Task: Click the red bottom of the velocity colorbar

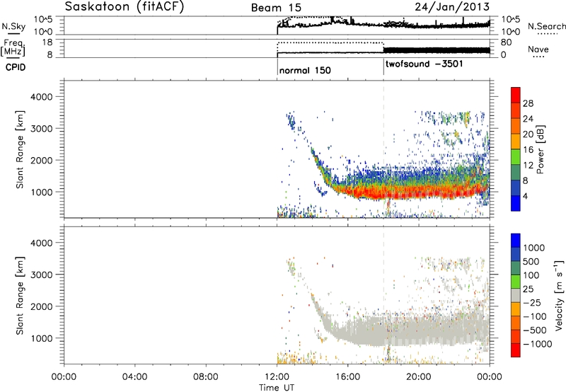Action: (x=515, y=351)
